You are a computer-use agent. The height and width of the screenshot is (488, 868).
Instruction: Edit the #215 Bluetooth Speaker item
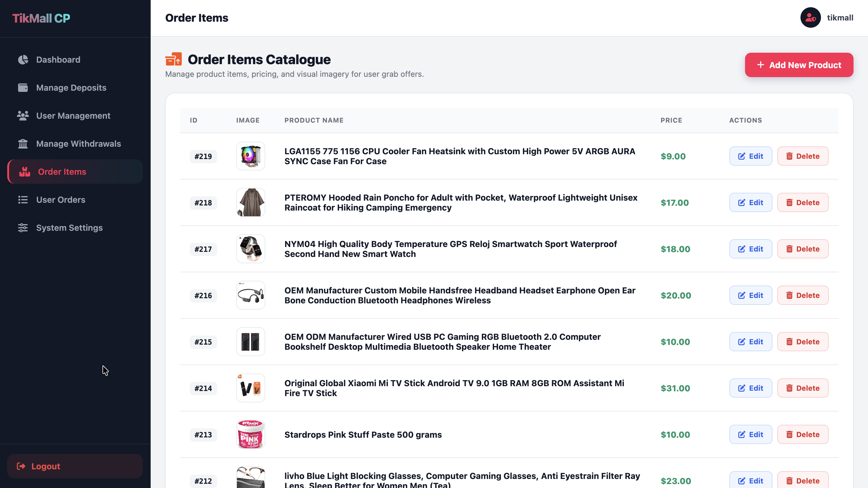751,342
